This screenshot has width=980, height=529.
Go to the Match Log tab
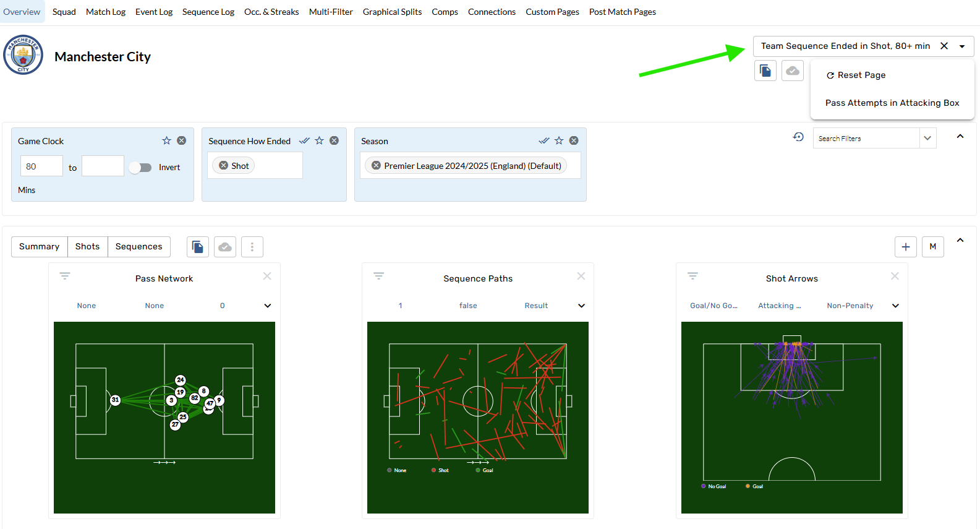point(106,12)
